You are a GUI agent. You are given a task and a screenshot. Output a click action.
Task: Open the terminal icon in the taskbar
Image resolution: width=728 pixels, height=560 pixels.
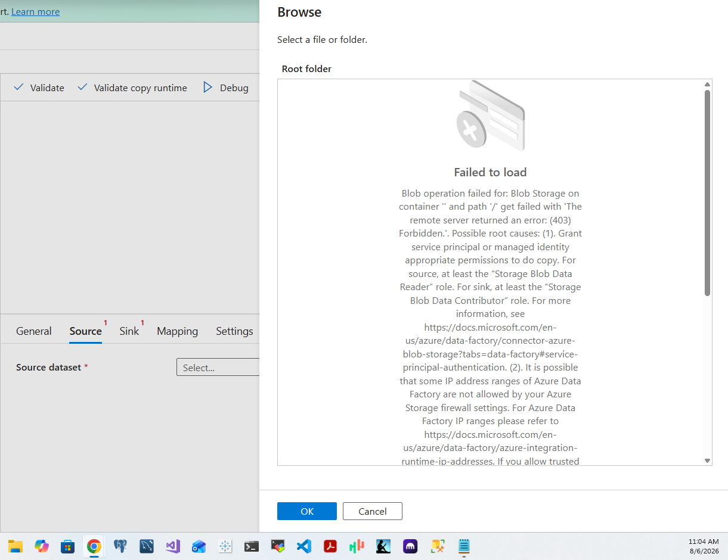252,546
